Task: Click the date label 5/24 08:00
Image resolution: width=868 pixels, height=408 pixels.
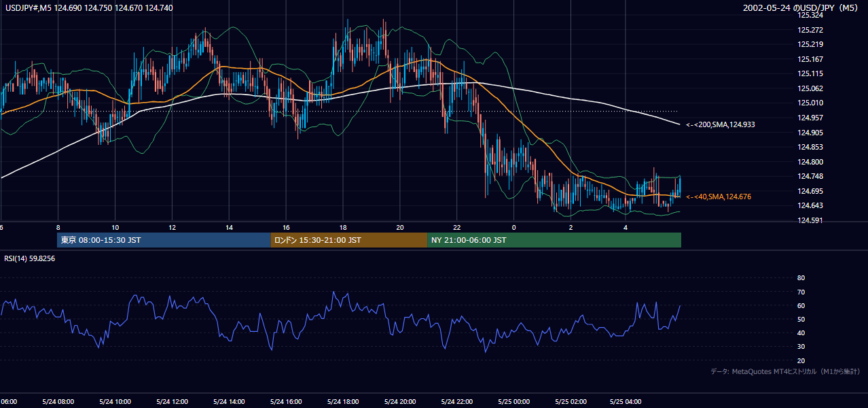Action: 58,401
